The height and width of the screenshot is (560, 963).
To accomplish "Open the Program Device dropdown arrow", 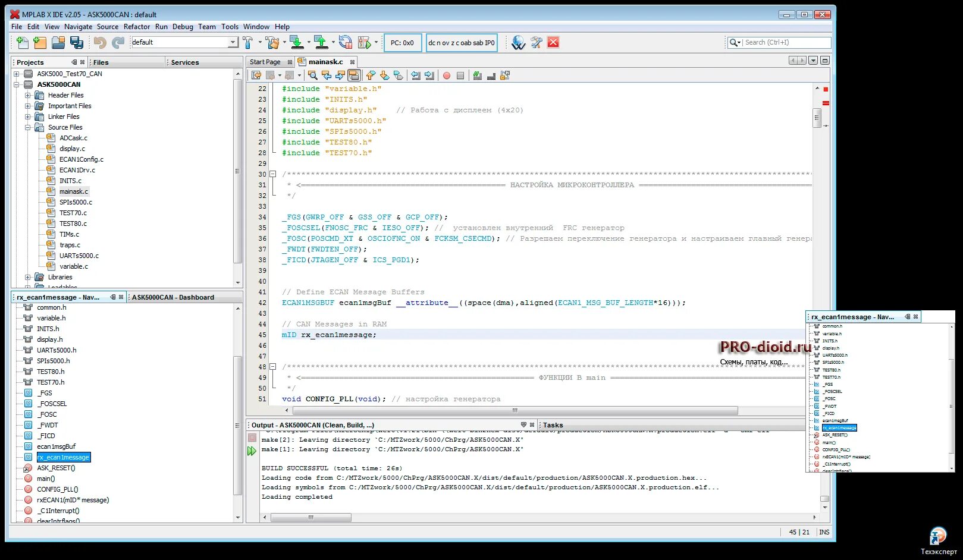I will (x=309, y=42).
